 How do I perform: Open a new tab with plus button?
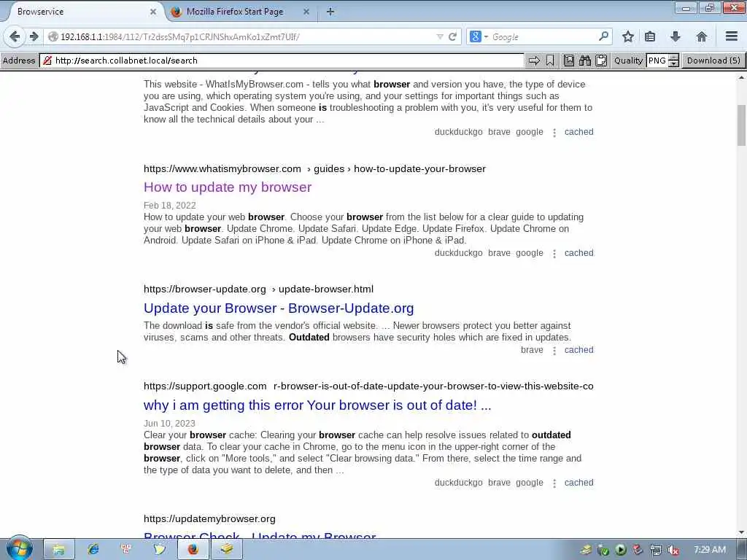pyautogui.click(x=330, y=12)
